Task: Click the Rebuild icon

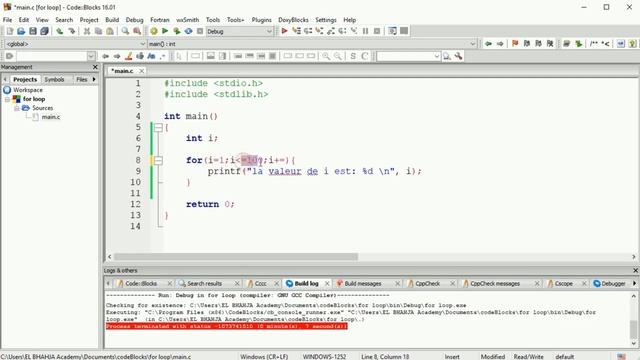Action: point(188,31)
